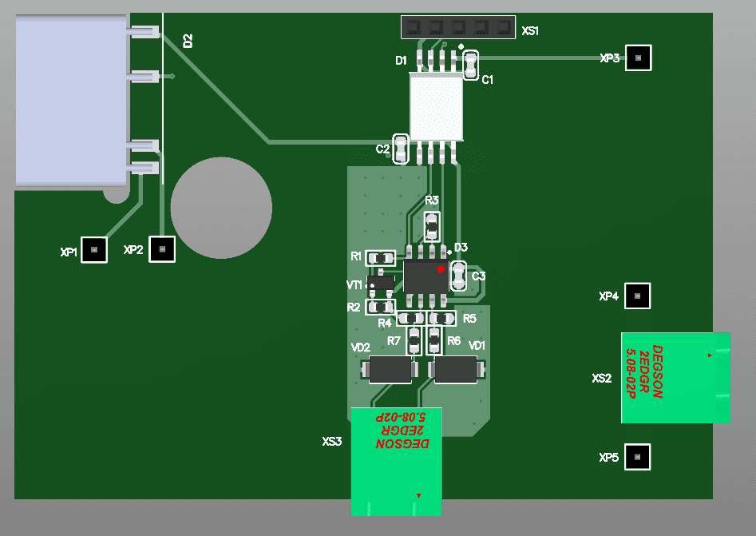Select the XP5 test point pad

[x=637, y=457]
